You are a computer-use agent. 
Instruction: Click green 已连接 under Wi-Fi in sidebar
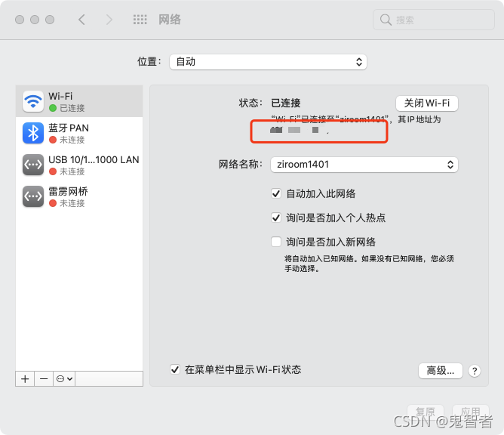coord(72,108)
